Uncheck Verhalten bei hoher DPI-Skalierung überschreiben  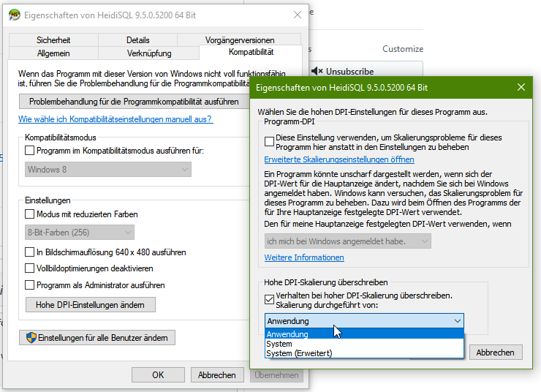[269, 300]
